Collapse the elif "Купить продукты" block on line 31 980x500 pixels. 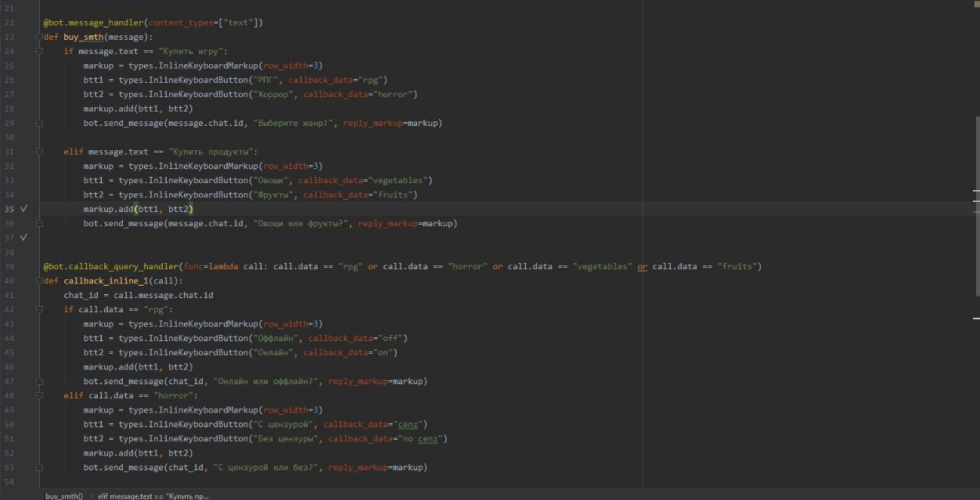[40, 152]
